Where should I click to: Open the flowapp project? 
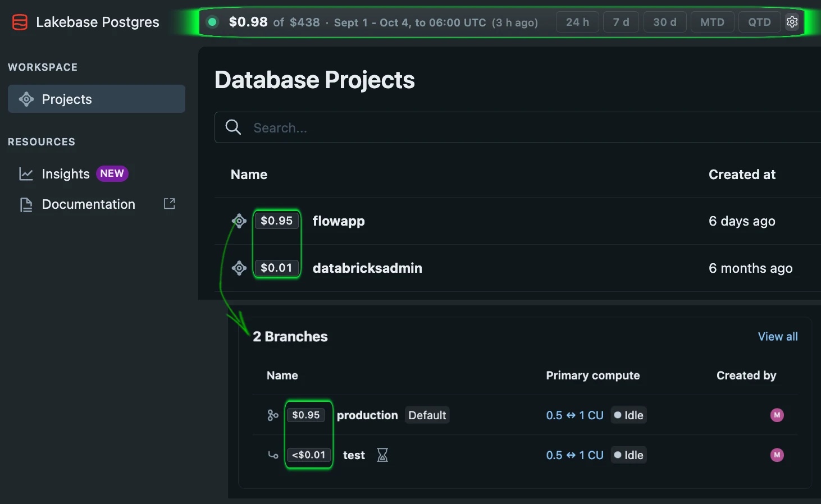[339, 221]
